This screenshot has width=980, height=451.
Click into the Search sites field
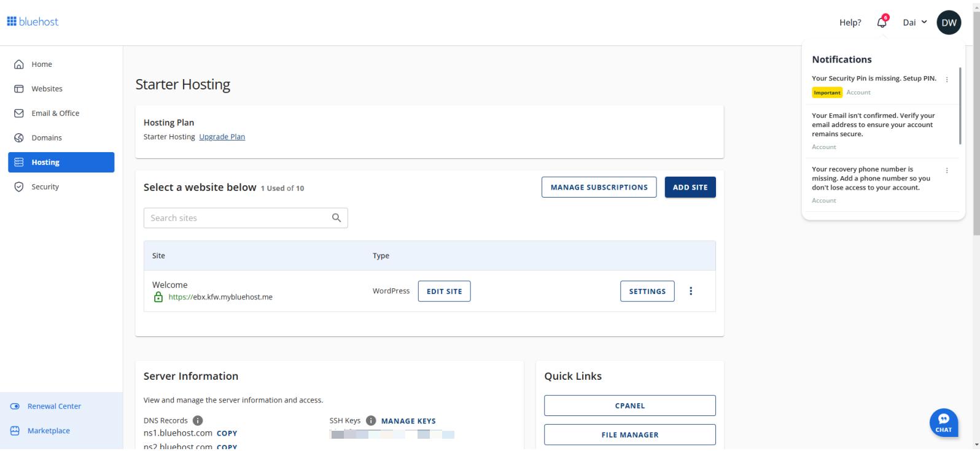tap(236, 218)
